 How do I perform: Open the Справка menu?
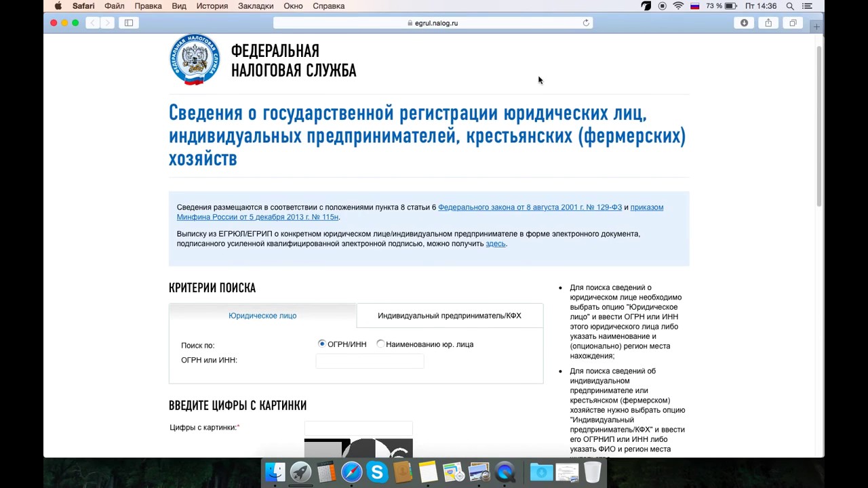pos(328,6)
